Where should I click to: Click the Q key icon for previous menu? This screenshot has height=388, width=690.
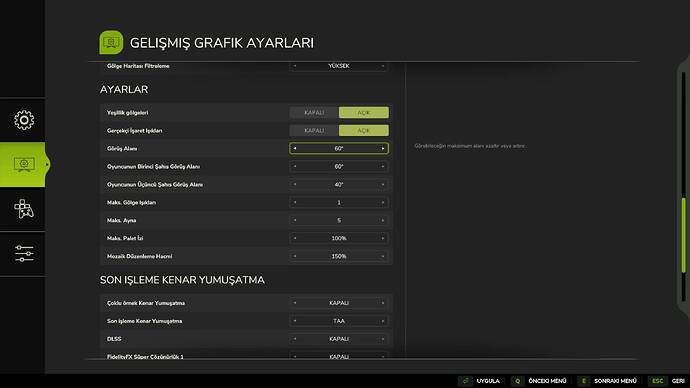click(x=518, y=381)
